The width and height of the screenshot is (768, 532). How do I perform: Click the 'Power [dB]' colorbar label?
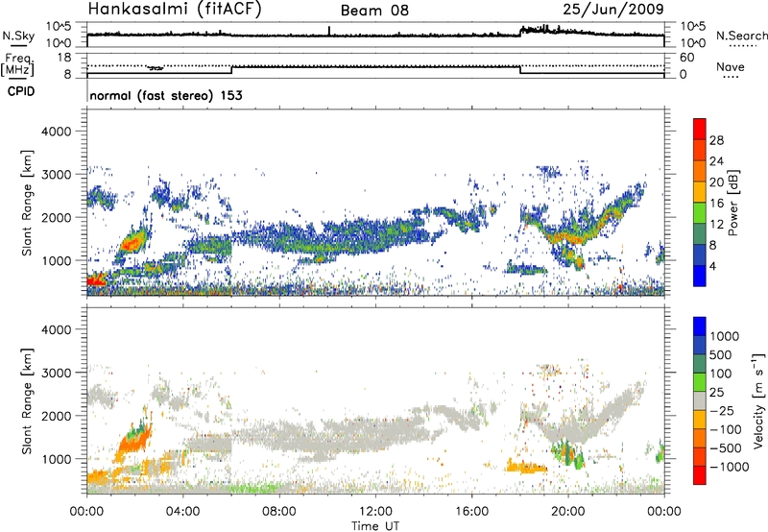click(733, 203)
